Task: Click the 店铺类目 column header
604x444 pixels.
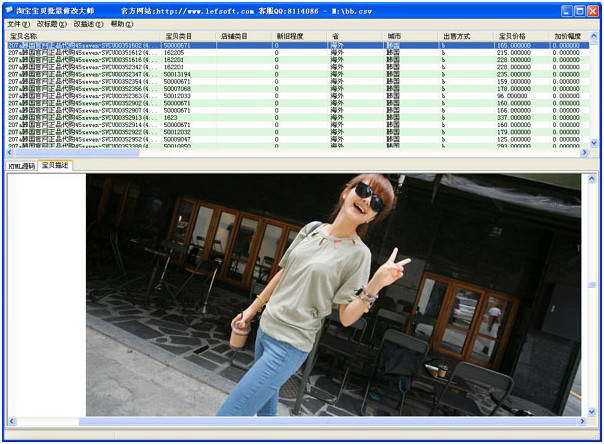Action: pos(234,36)
